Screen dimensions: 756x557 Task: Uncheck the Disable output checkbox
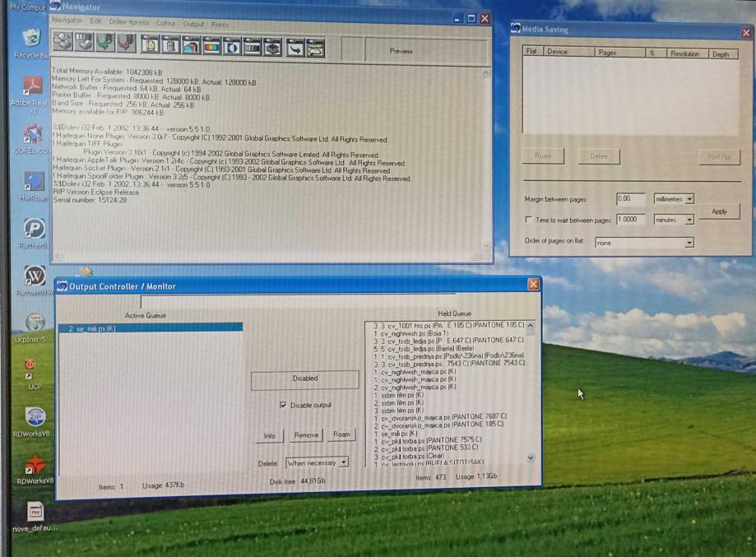pyautogui.click(x=283, y=405)
